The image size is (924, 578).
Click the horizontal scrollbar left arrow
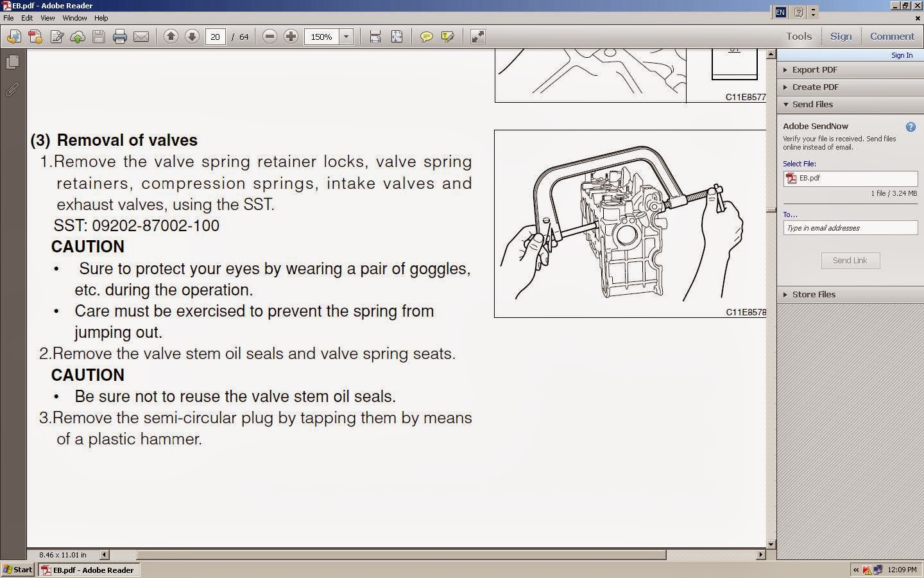point(105,555)
